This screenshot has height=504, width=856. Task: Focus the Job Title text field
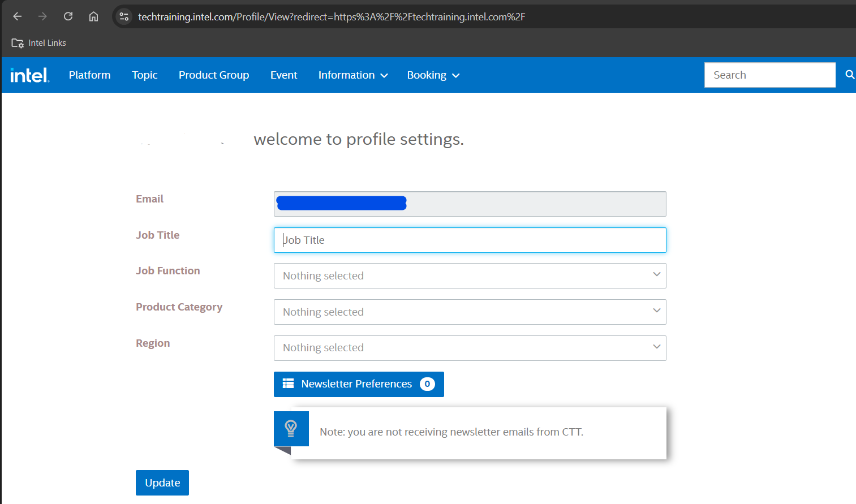[470, 240]
